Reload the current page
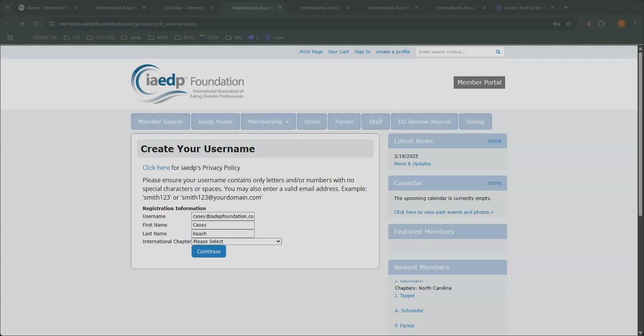This screenshot has height=336, width=644. click(x=36, y=24)
